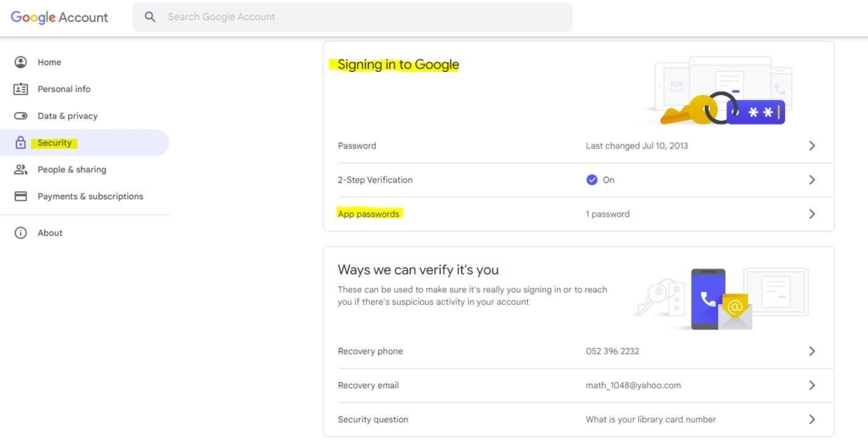868x448 pixels.
Task: Expand the Security question chevron
Action: click(812, 419)
